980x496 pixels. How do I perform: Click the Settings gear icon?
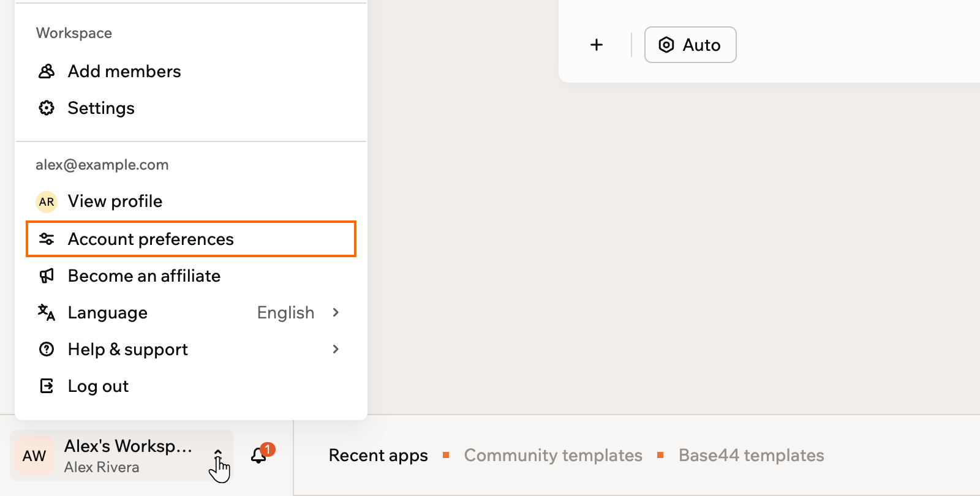(x=47, y=108)
